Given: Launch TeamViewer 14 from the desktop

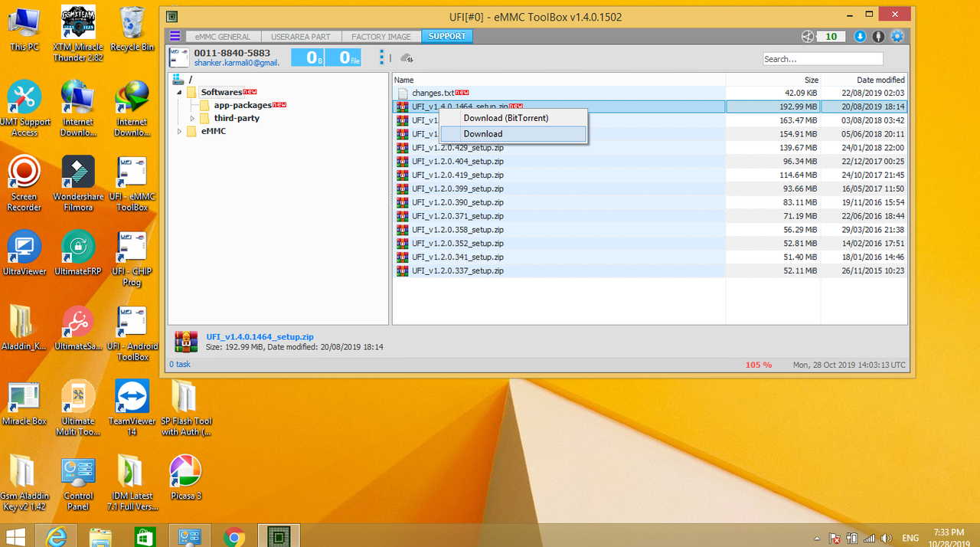Looking at the screenshot, I should click(x=132, y=409).
